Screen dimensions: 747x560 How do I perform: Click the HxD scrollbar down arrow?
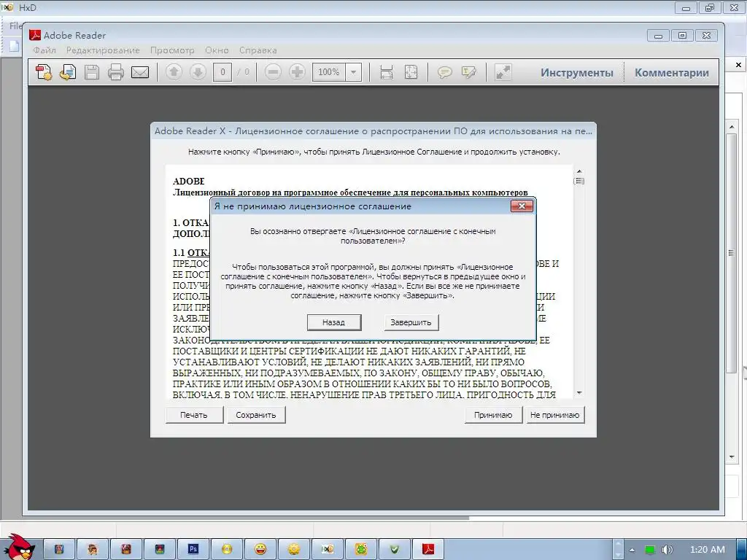[x=732, y=457]
